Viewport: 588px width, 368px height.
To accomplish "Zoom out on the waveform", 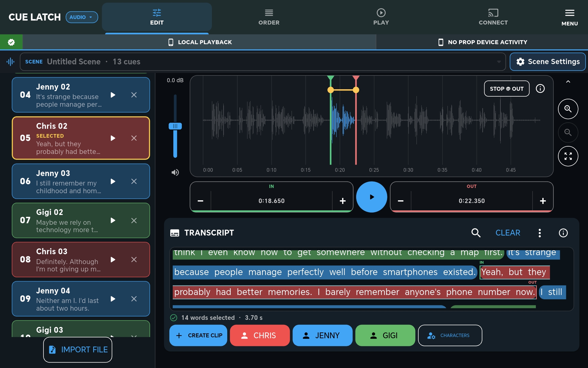I will click(x=568, y=132).
